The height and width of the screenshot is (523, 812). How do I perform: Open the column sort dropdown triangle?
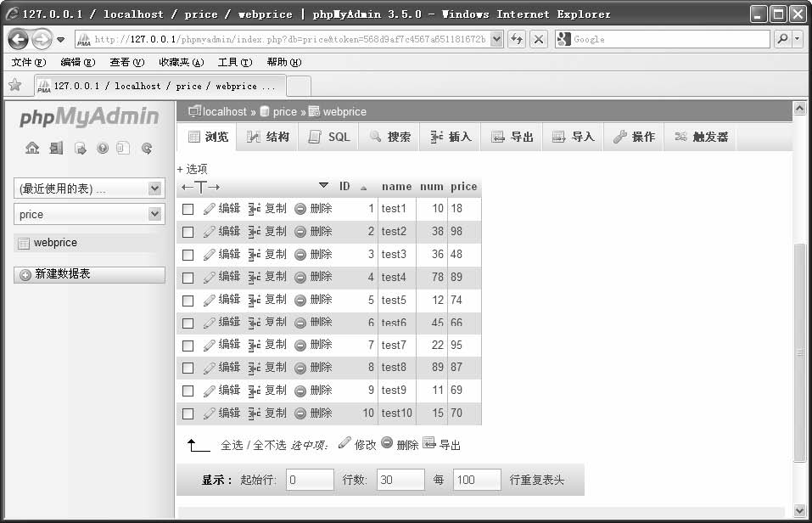(323, 185)
